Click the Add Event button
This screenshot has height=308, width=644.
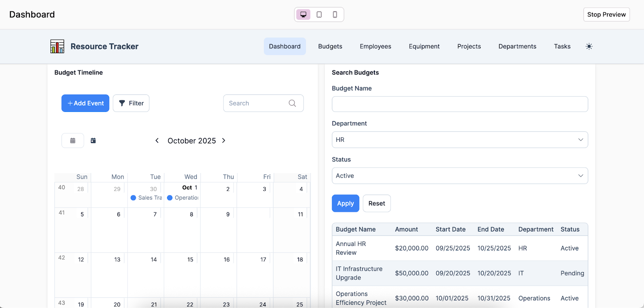pos(85,103)
